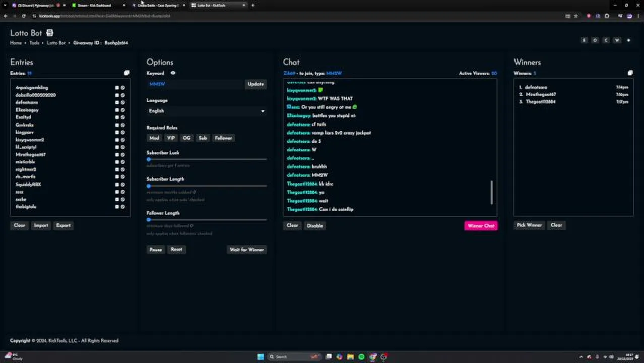Click the square icon for nightmm2
644x363 pixels.
(x=117, y=169)
